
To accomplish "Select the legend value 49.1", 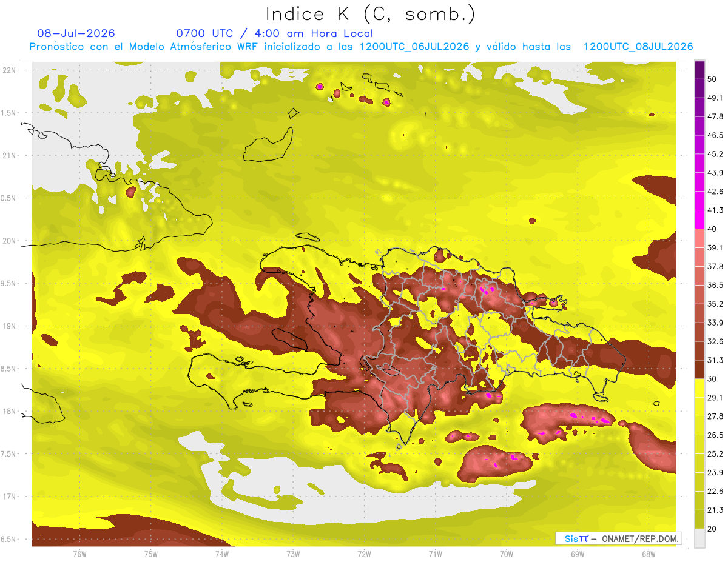I will click(715, 98).
